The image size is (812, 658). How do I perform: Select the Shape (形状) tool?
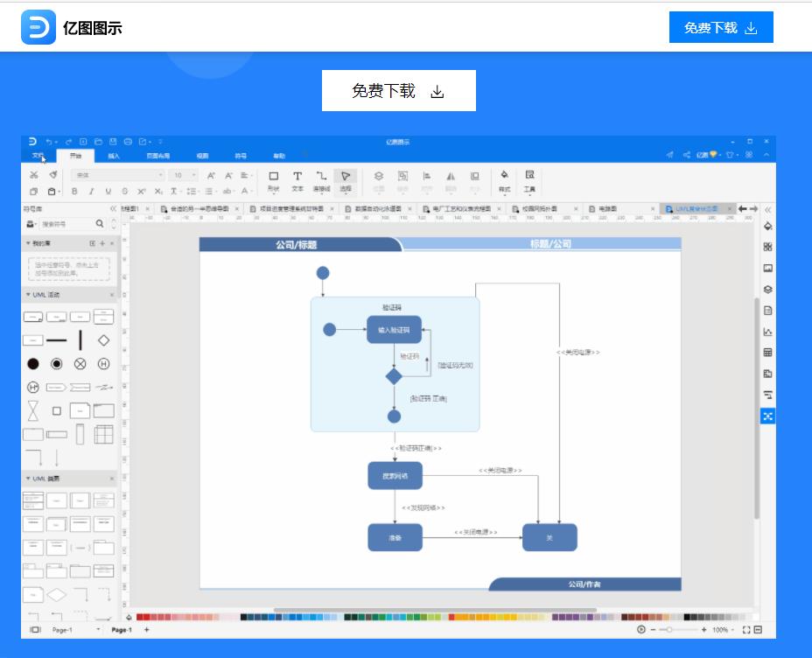click(273, 180)
